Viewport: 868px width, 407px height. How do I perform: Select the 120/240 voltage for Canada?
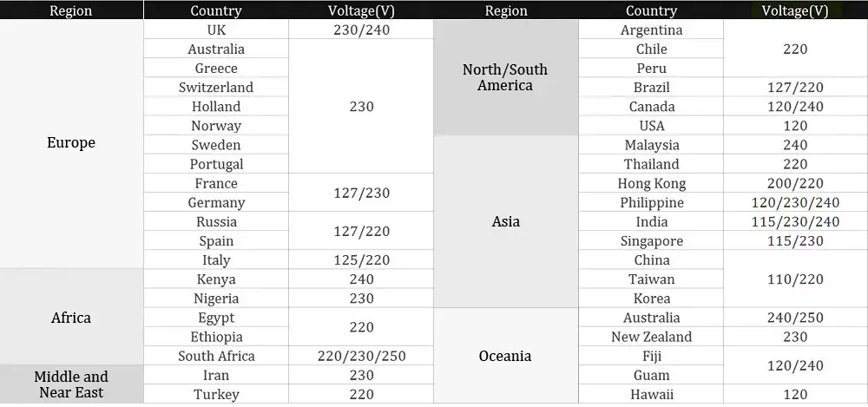[x=795, y=107]
